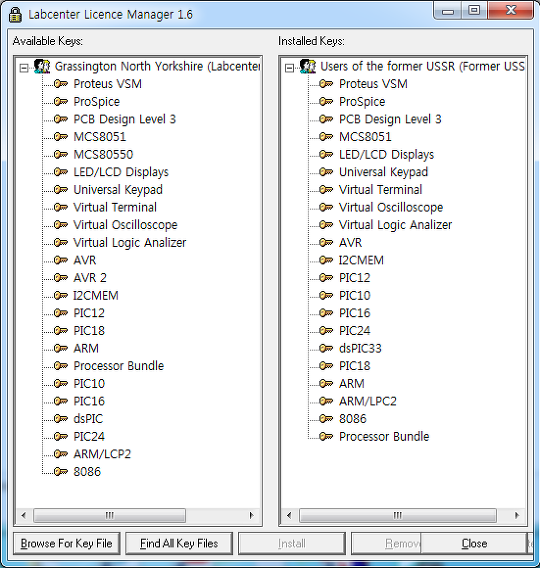
Task: Select PIC24 in the Installed Keys list
Action: 355,331
